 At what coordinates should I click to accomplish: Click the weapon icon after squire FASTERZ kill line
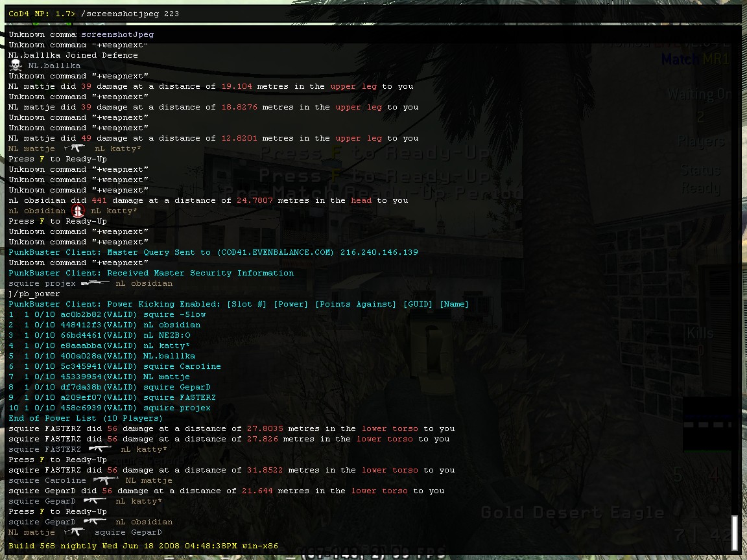pos(100,449)
